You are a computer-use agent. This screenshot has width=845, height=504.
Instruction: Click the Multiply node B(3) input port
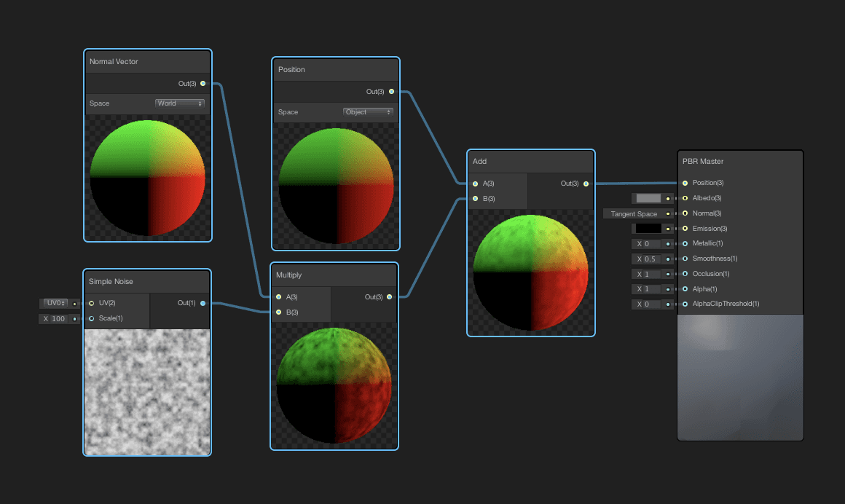coord(279,312)
